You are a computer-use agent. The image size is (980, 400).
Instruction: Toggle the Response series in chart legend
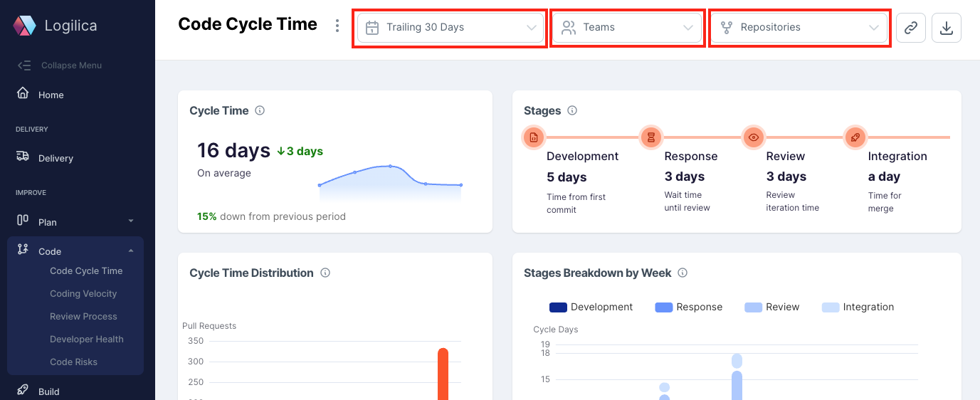pyautogui.click(x=688, y=307)
